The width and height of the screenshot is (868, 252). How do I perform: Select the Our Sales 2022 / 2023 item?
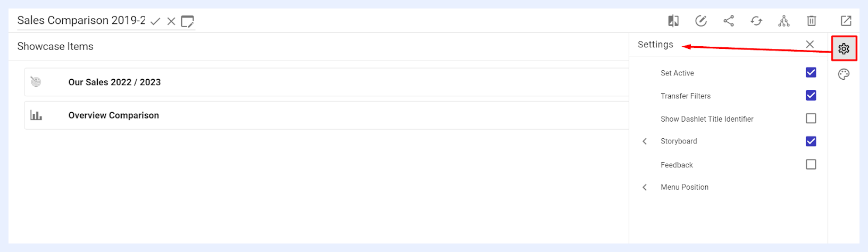[327, 82]
